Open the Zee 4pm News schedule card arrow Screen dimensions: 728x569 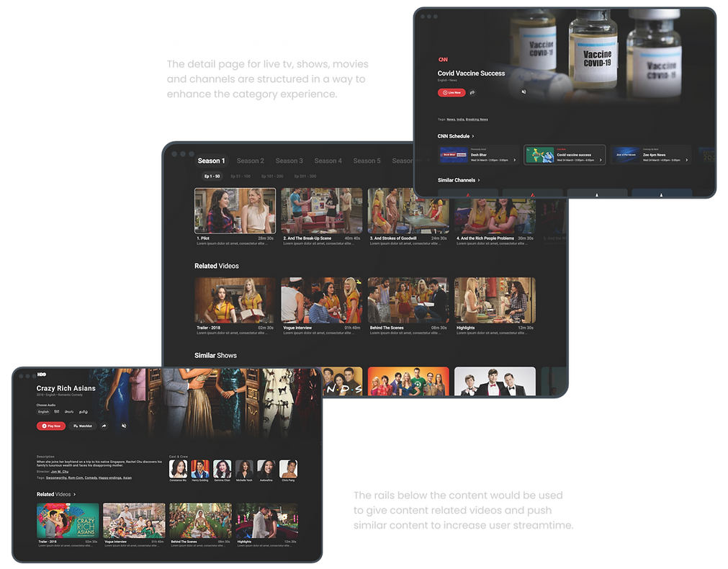pyautogui.click(x=687, y=160)
